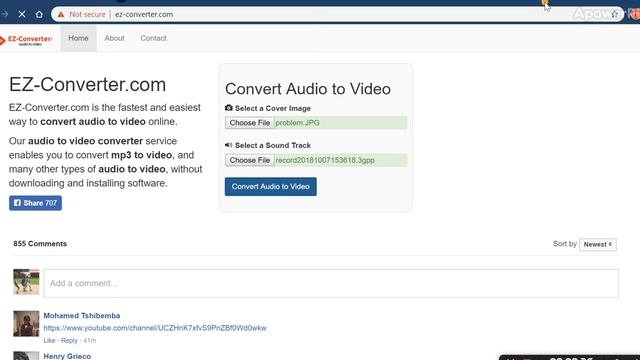The width and height of the screenshot is (640, 360).
Task: Stop loading the page with the X button
Action: tap(22, 14)
